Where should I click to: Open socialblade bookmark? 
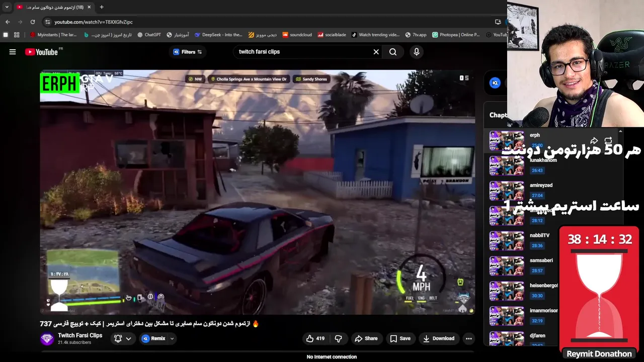click(332, 35)
